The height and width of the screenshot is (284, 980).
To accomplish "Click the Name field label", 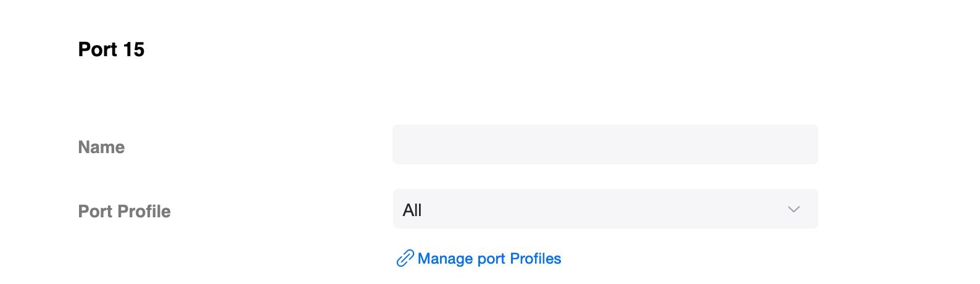I will click(x=101, y=147).
